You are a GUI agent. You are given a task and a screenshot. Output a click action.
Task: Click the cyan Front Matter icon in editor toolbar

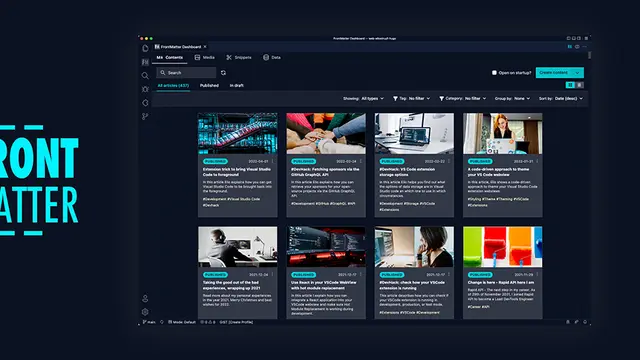pyautogui.click(x=570, y=47)
